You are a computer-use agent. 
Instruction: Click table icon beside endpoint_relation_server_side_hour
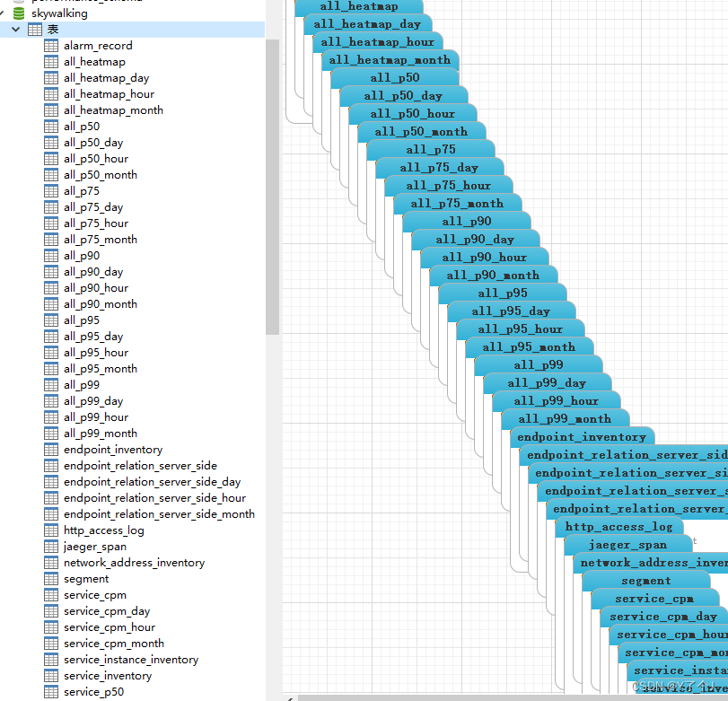[x=51, y=497]
